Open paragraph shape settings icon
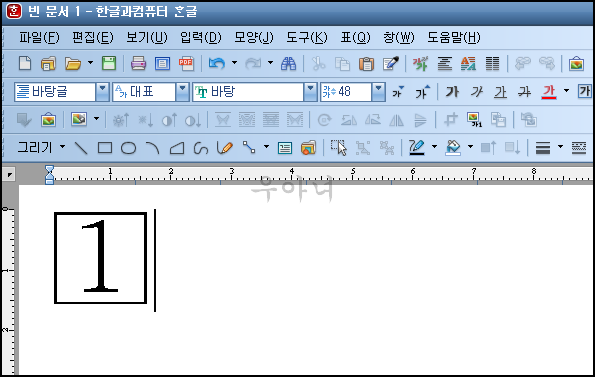This screenshot has height=377, width=595. pyautogui.click(x=444, y=63)
